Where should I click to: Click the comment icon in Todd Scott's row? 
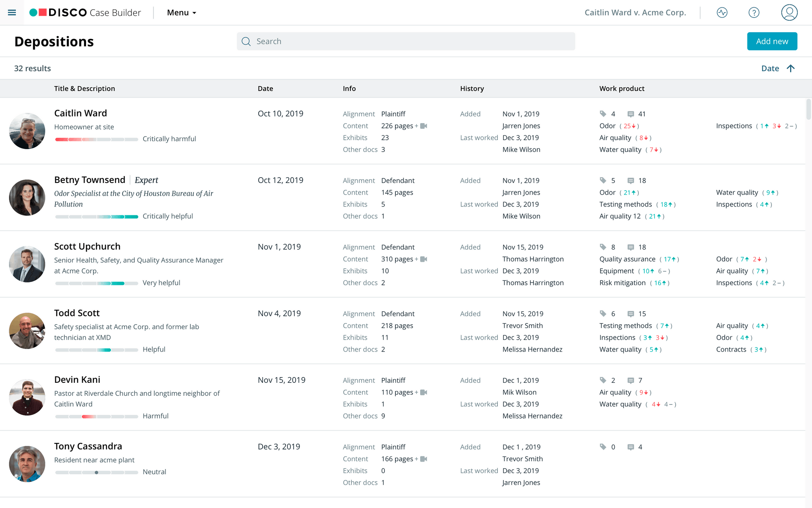tap(631, 314)
